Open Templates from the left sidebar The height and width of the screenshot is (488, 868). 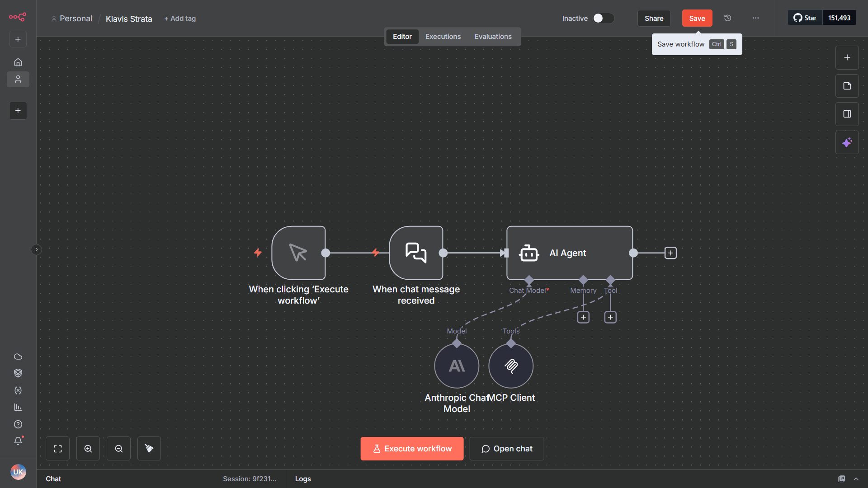coord(18,373)
